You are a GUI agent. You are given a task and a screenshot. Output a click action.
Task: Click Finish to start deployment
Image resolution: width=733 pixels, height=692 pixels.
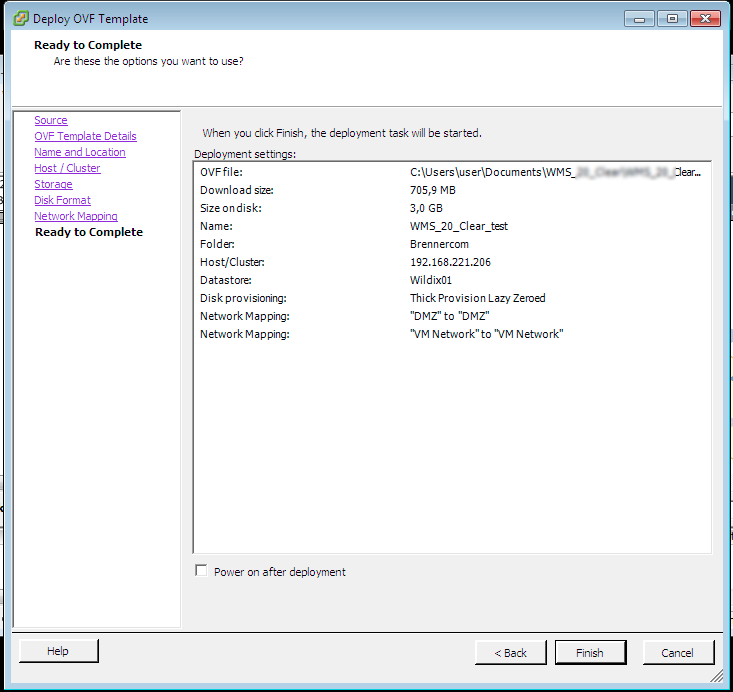[590, 652]
